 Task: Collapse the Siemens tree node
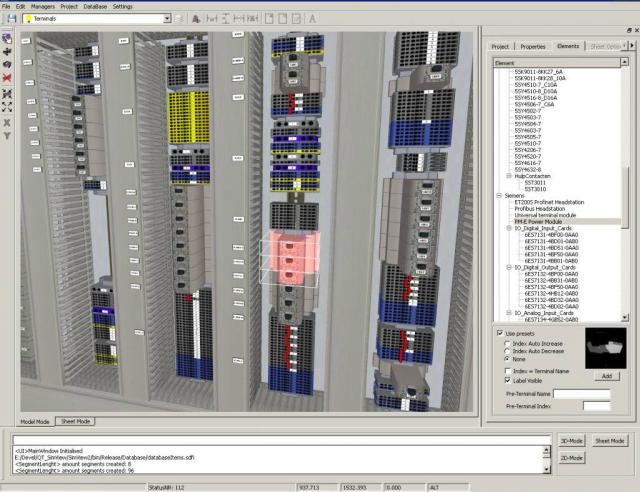[498, 195]
